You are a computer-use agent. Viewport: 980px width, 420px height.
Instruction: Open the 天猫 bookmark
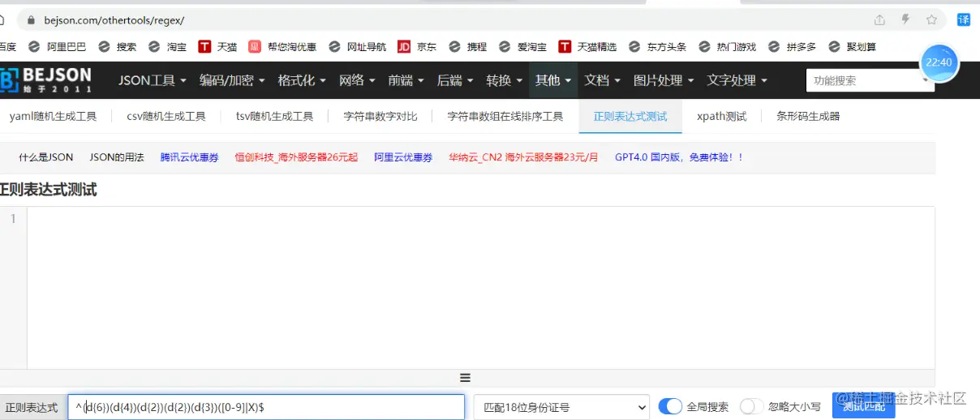click(218, 47)
